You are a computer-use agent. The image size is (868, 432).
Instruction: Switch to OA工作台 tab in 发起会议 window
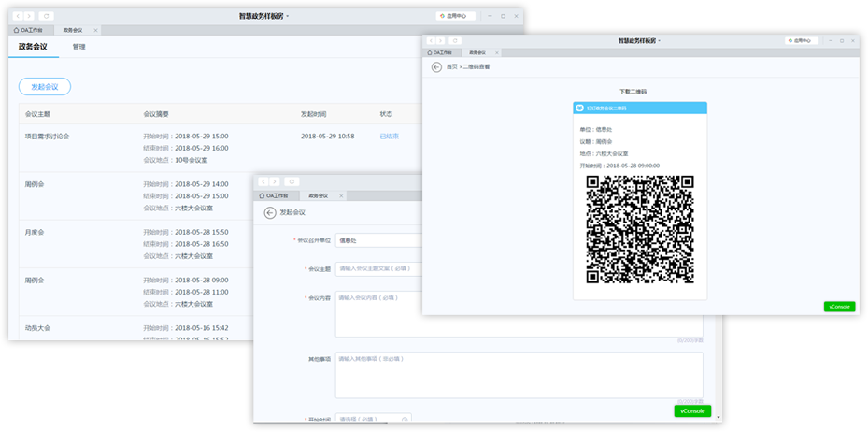(275, 196)
